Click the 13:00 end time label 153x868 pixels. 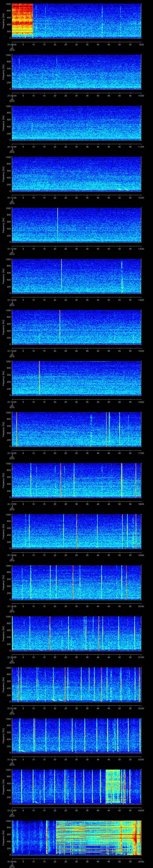(141, 249)
